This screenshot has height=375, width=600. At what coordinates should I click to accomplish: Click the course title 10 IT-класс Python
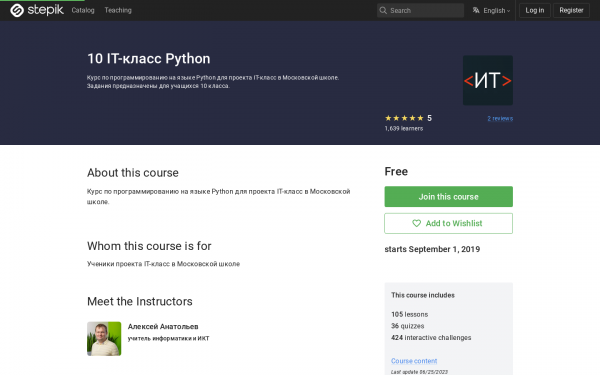click(149, 59)
